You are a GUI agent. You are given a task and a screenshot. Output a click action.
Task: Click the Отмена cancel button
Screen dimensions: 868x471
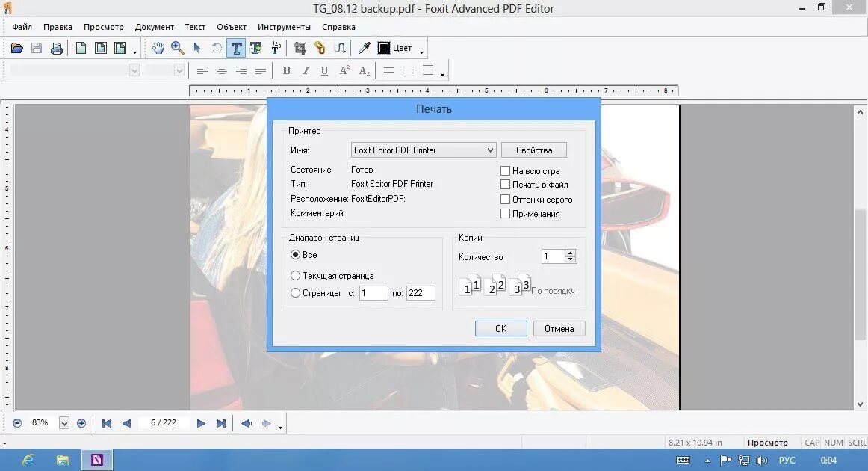pos(559,329)
